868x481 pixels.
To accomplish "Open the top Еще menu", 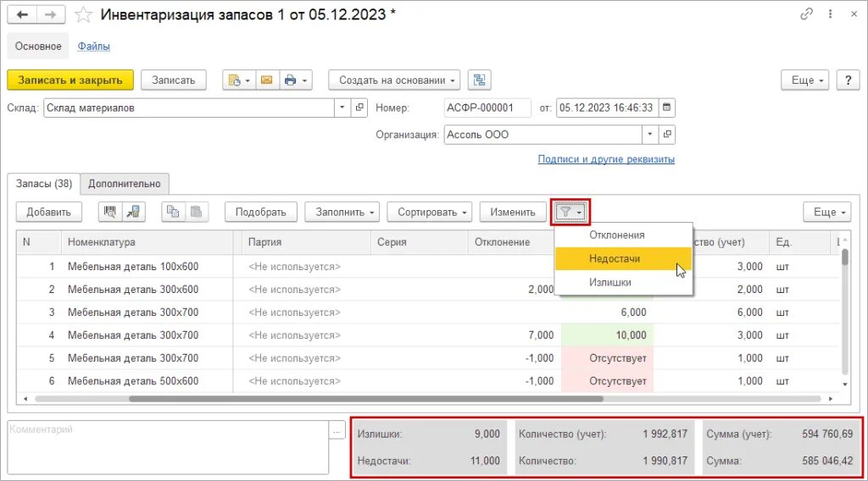I will (x=805, y=80).
